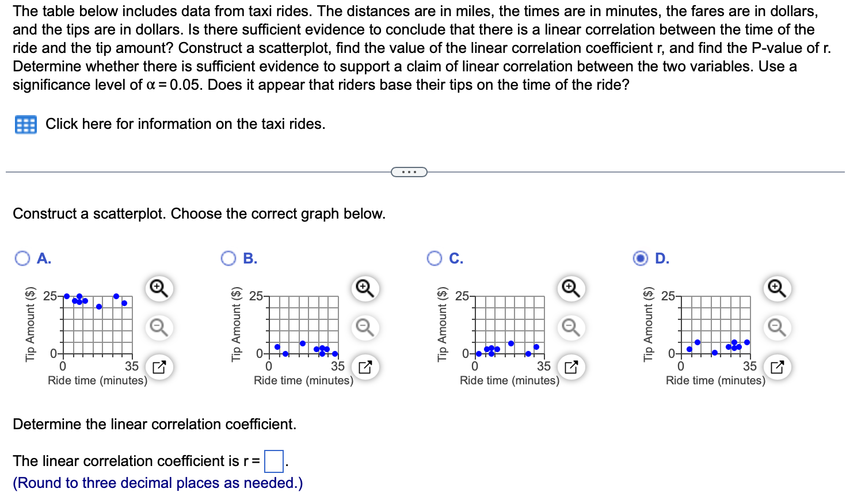
Task: Click the zoom out magnifier for graph B
Action: [x=365, y=328]
